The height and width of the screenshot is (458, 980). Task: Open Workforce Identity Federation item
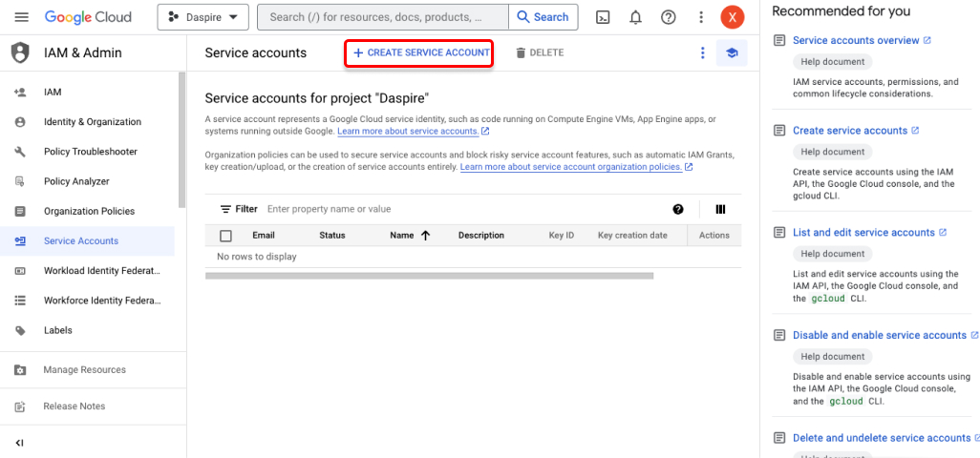[102, 301]
